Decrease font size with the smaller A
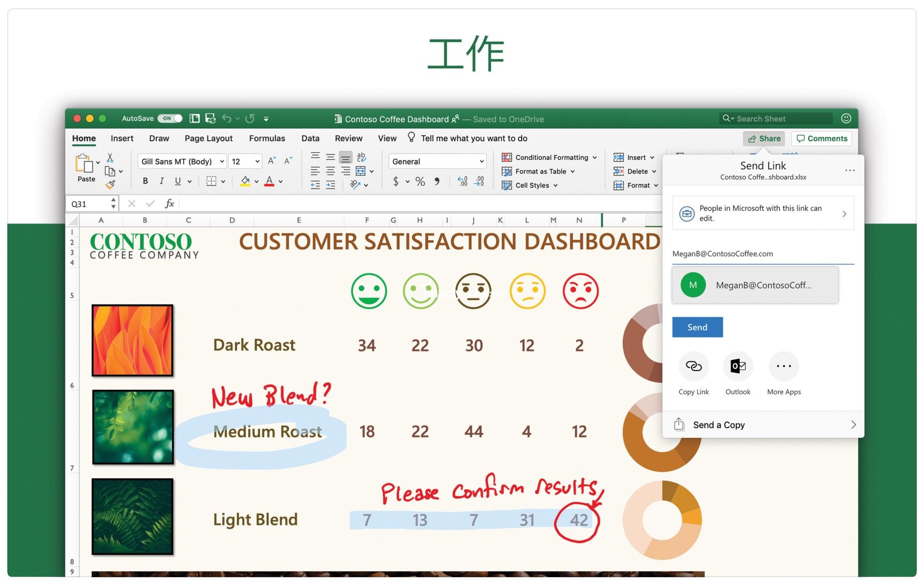This screenshot has height=585, width=924. coord(288,161)
